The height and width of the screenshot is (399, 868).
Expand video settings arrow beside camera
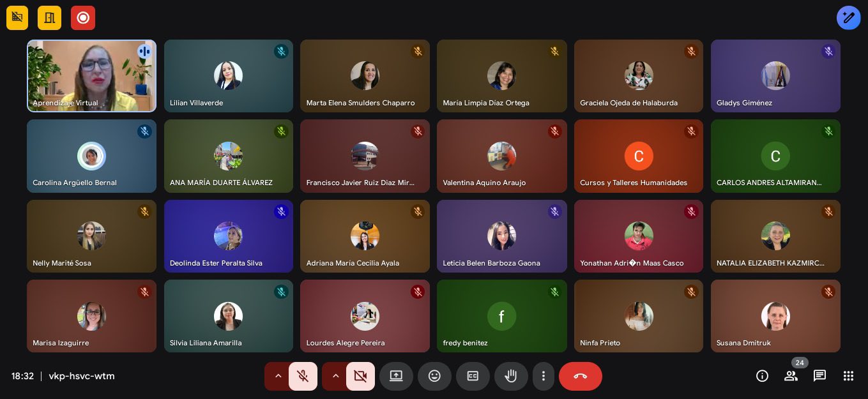pos(335,376)
